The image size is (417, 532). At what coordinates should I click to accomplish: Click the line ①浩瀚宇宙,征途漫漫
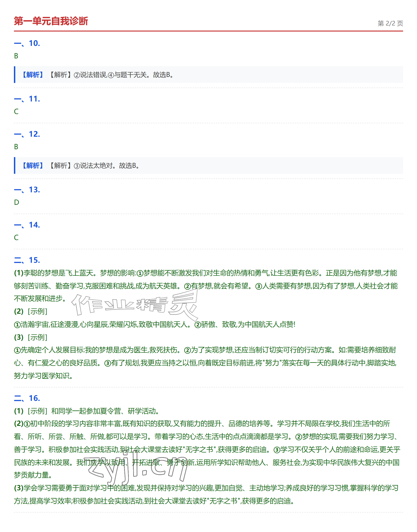coord(155,324)
